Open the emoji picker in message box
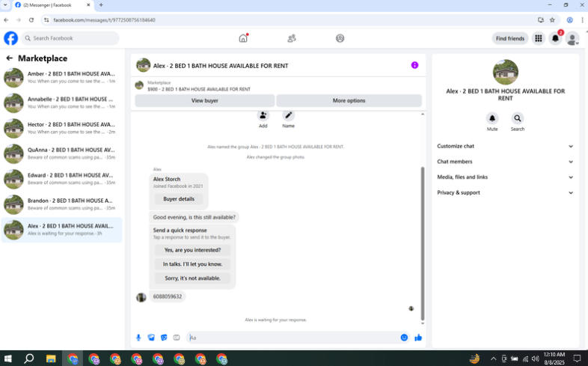This screenshot has height=366, width=588. click(404, 338)
